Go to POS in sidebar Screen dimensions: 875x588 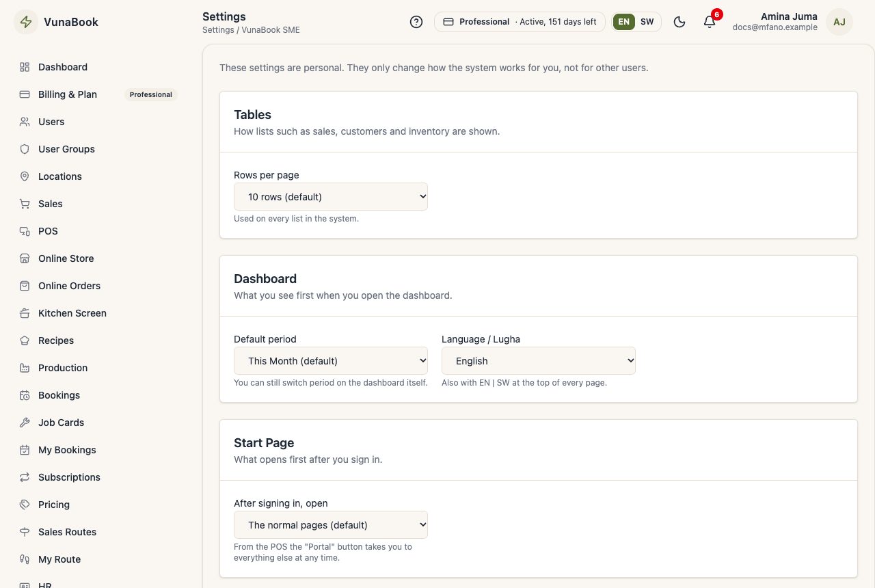pos(98,231)
